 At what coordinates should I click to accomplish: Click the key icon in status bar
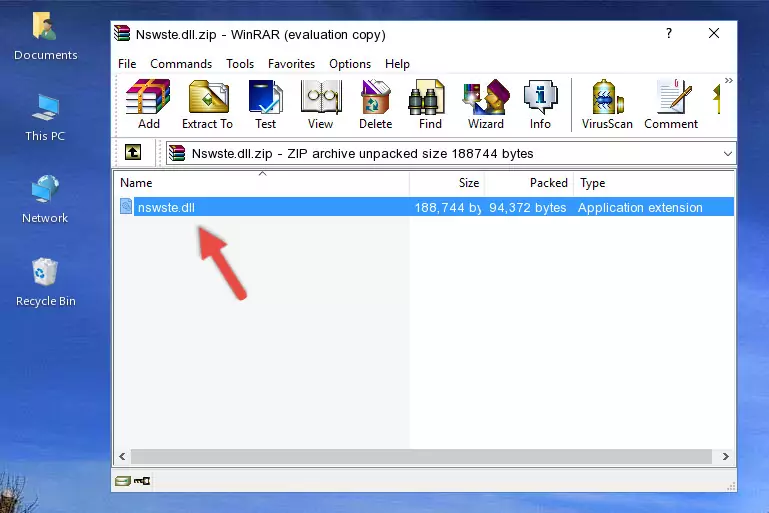[x=142, y=481]
